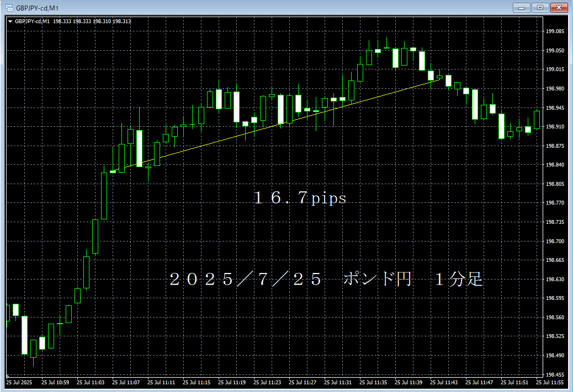
Task: Click the 25 Jul 11:07 time label
Action: [x=126, y=383]
